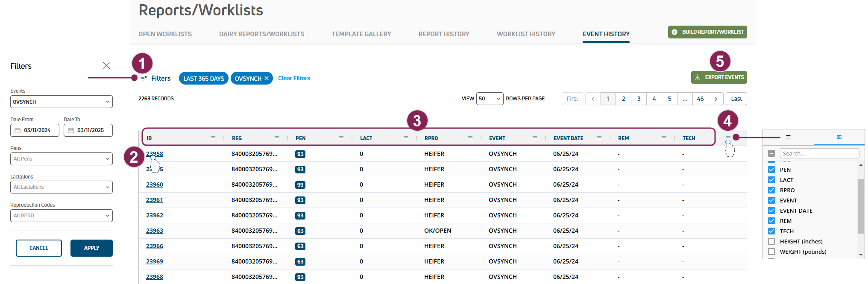Image resolution: width=868 pixels, height=284 pixels.
Task: Remove the OVSYNCH filter chip
Action: [x=267, y=79]
